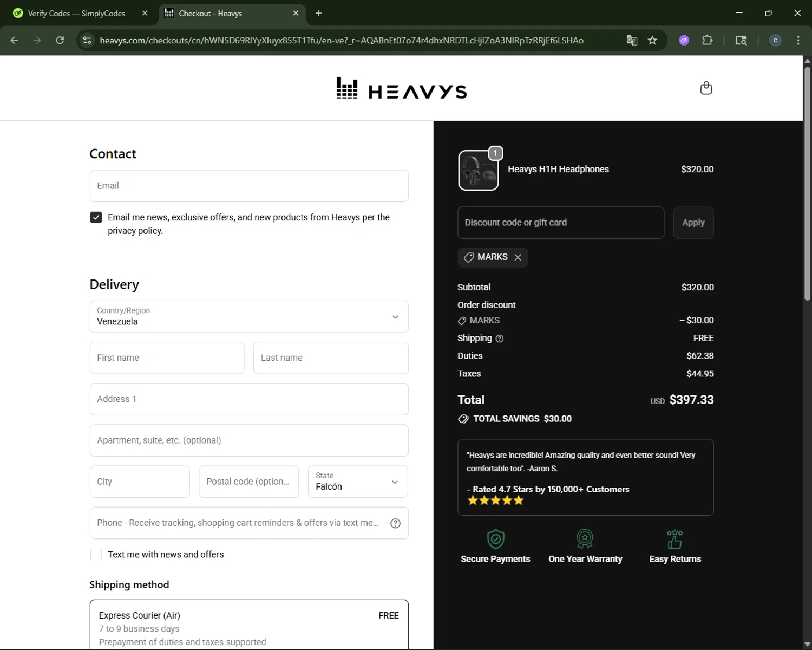This screenshot has height=650, width=812.
Task: Close the Verify Codes SimplyCodes tab
Action: [x=145, y=13]
